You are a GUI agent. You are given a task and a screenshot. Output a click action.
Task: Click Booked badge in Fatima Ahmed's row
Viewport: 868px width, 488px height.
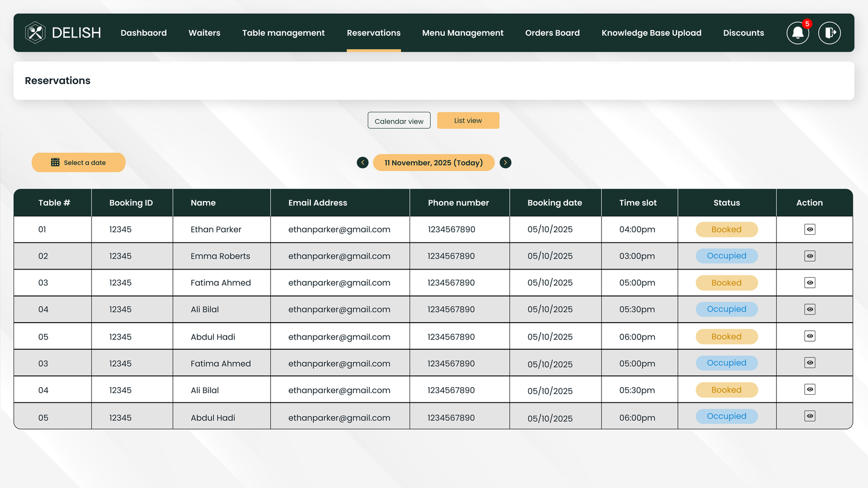click(727, 282)
